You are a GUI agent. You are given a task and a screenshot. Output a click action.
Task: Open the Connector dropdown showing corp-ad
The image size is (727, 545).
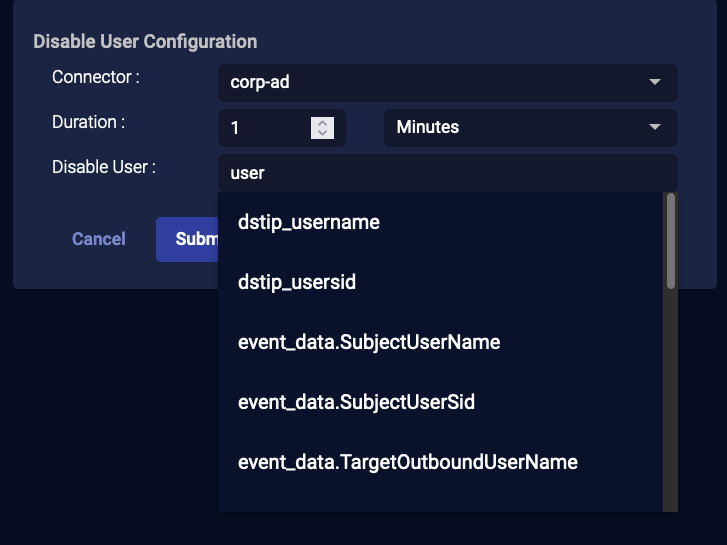430,82
